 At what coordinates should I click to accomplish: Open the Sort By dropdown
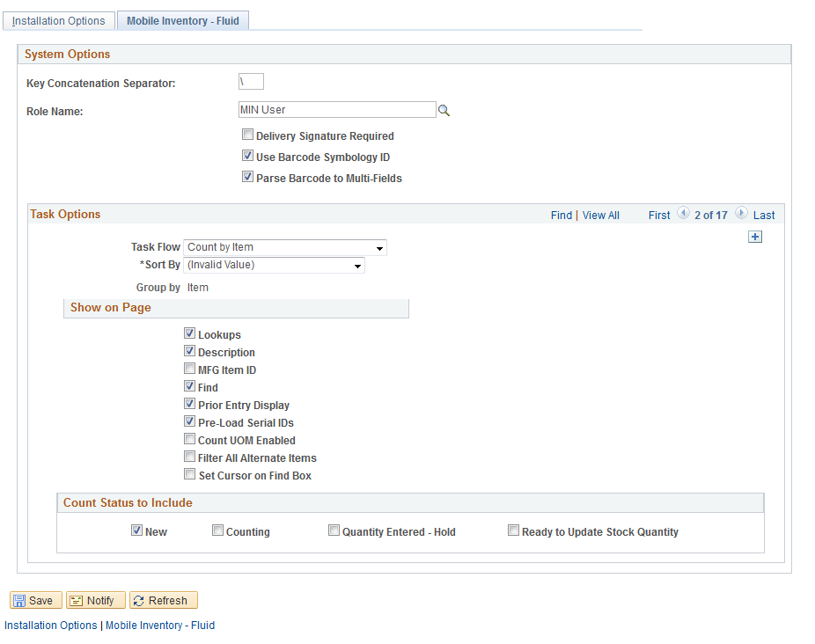tap(357, 265)
